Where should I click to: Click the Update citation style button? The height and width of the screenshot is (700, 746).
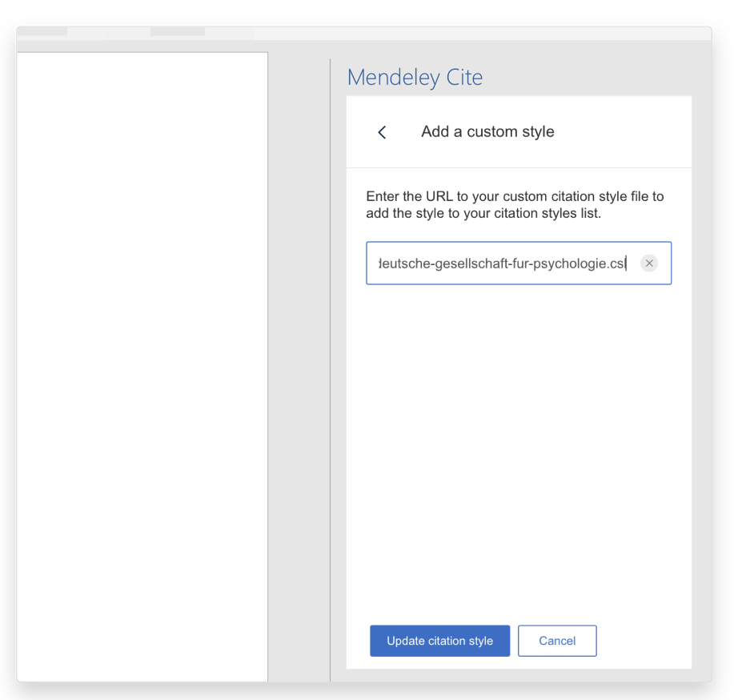pyautogui.click(x=439, y=641)
